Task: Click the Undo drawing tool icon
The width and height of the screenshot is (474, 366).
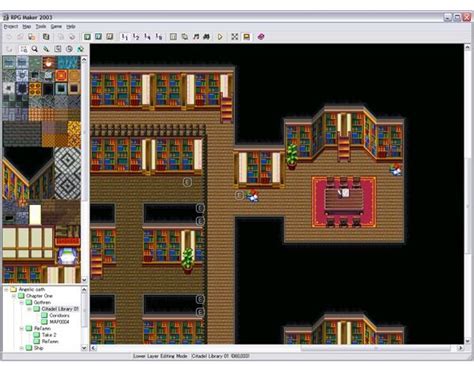Action: [9, 49]
